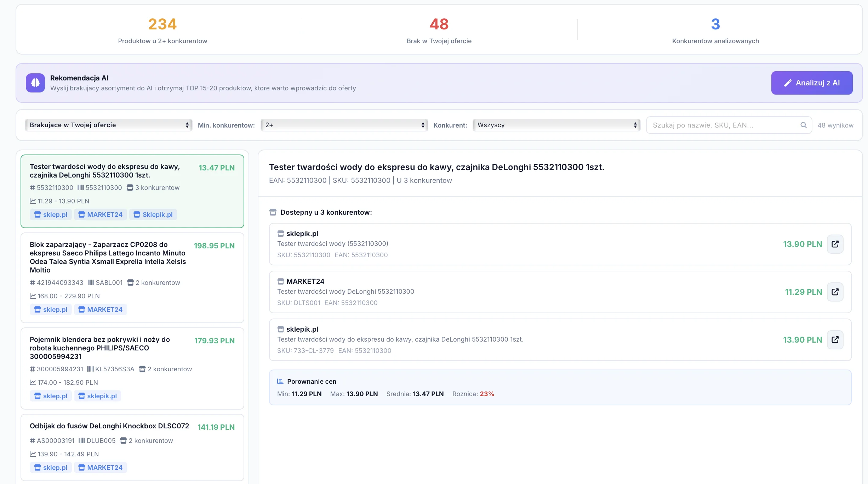
Task: Open MARKET24 offer via external link icon
Action: (x=835, y=292)
